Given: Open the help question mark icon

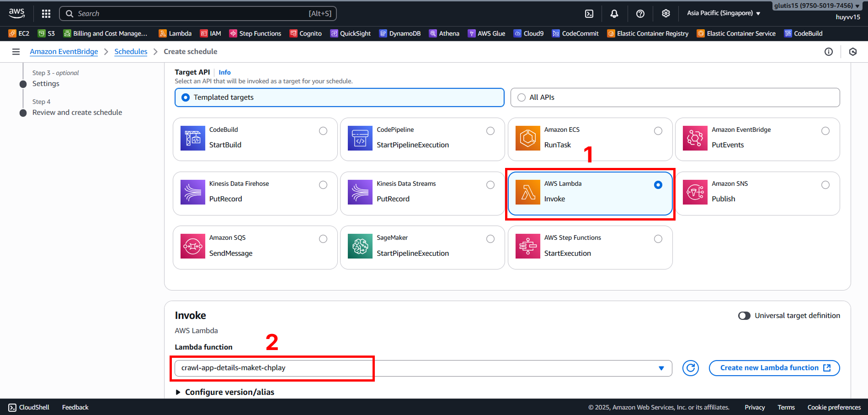Looking at the screenshot, I should (x=640, y=14).
